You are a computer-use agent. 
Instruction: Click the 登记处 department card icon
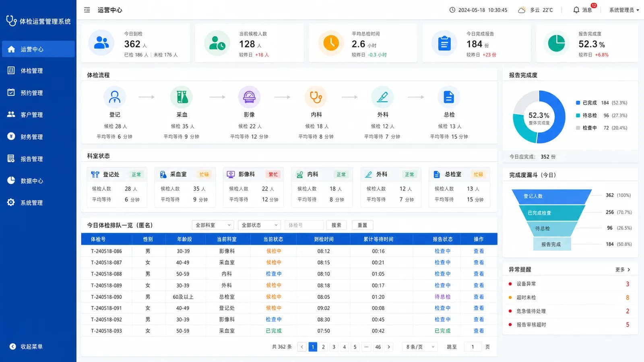(x=95, y=174)
